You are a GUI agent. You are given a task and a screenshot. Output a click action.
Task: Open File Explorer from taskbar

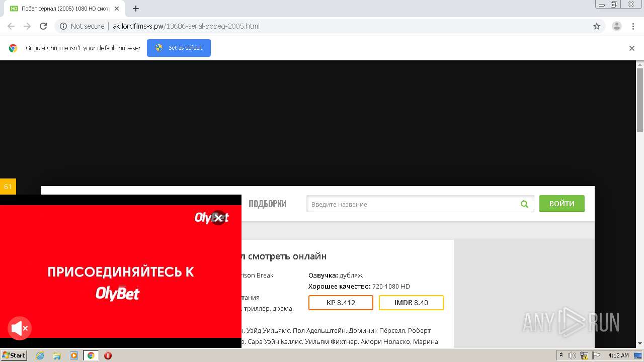pyautogui.click(x=57, y=355)
